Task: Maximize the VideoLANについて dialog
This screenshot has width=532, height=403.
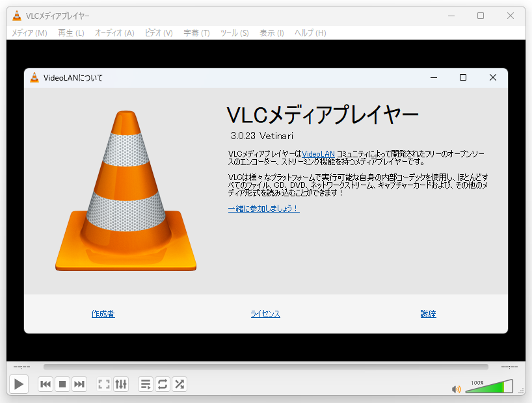Action: [463, 78]
